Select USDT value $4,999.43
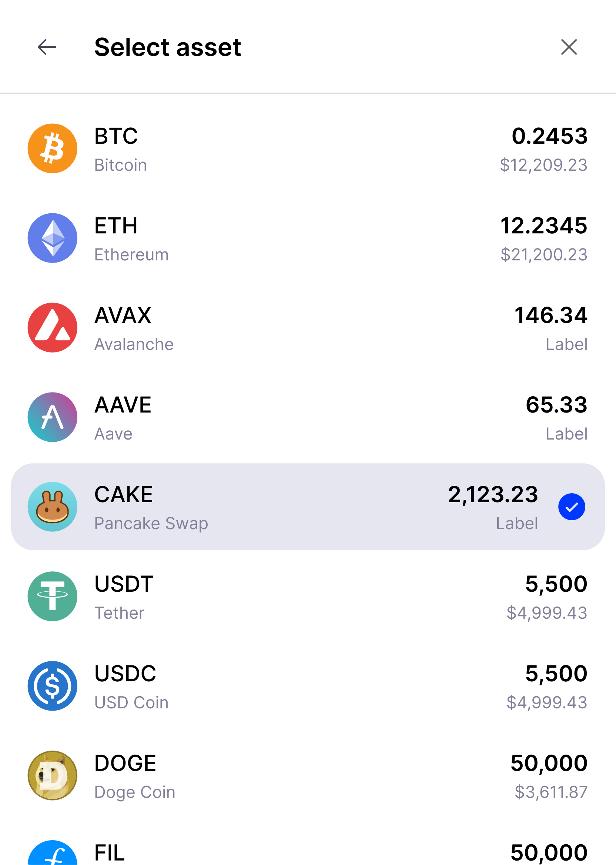Viewport: 616px width, 865px height. (546, 613)
